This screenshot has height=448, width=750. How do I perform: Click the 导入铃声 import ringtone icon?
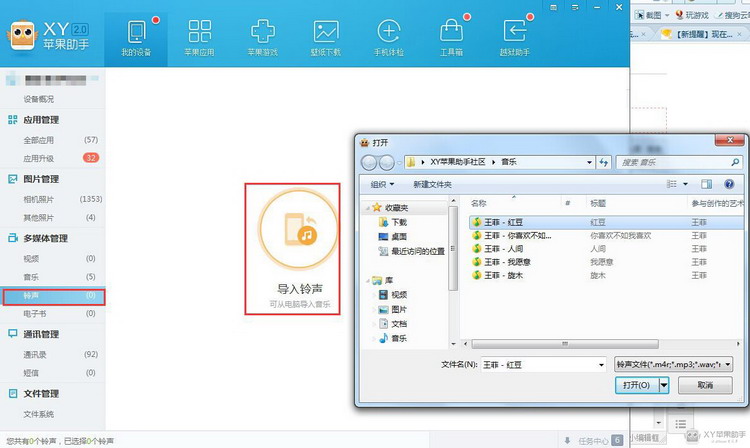298,229
